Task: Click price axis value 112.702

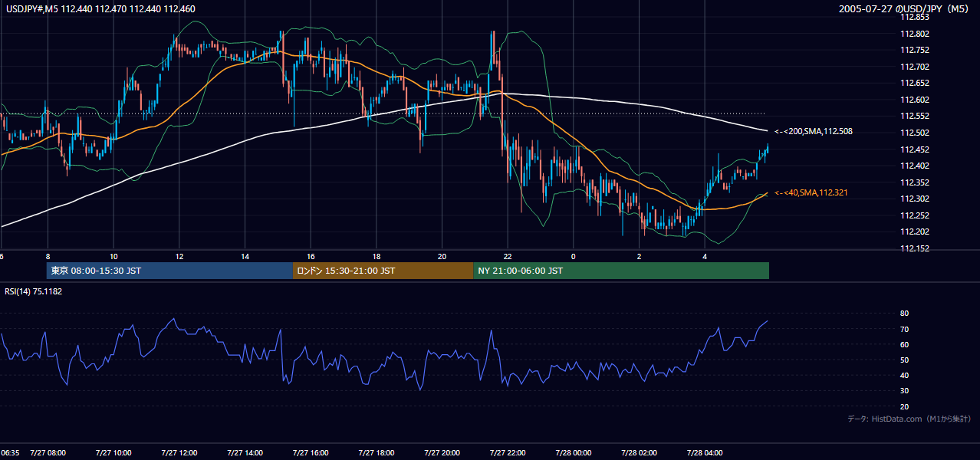Action: (916, 67)
